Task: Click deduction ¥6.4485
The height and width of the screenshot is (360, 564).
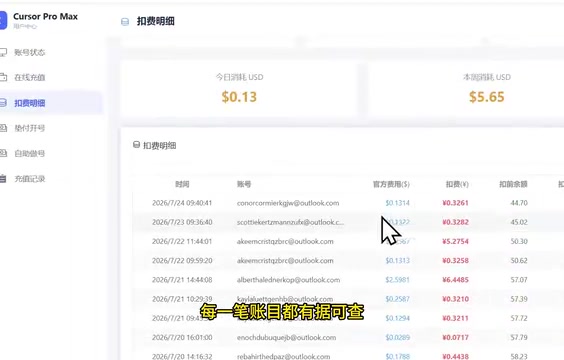Action: tap(455, 280)
